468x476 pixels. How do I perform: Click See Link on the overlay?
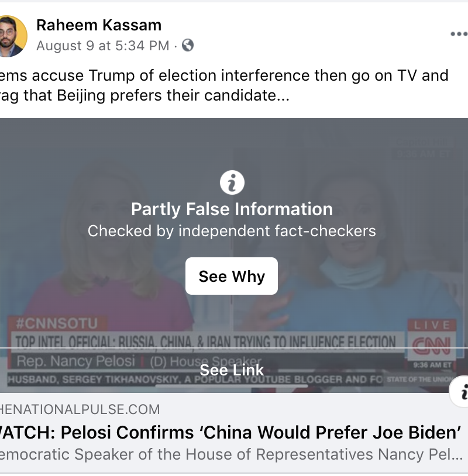[232, 370]
